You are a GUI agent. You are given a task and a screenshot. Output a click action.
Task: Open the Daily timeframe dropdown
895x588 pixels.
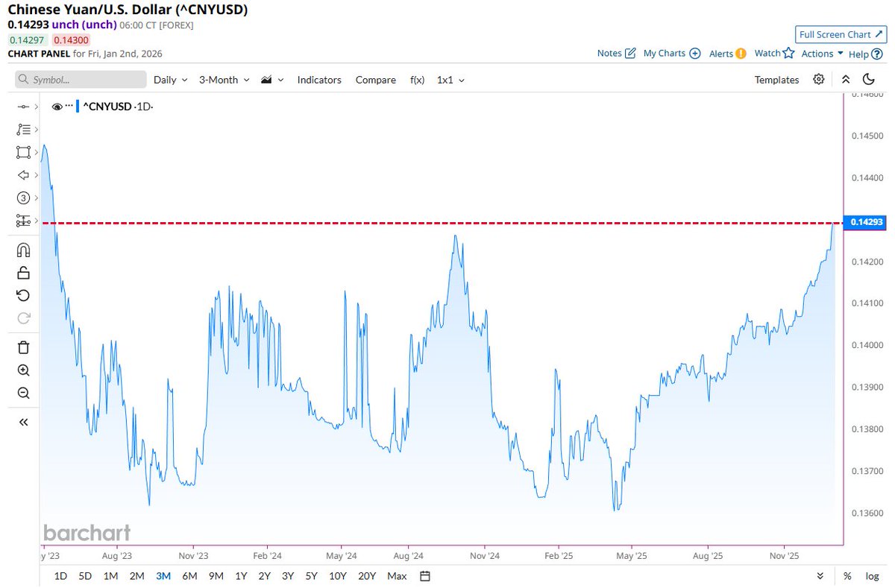pyautogui.click(x=170, y=79)
